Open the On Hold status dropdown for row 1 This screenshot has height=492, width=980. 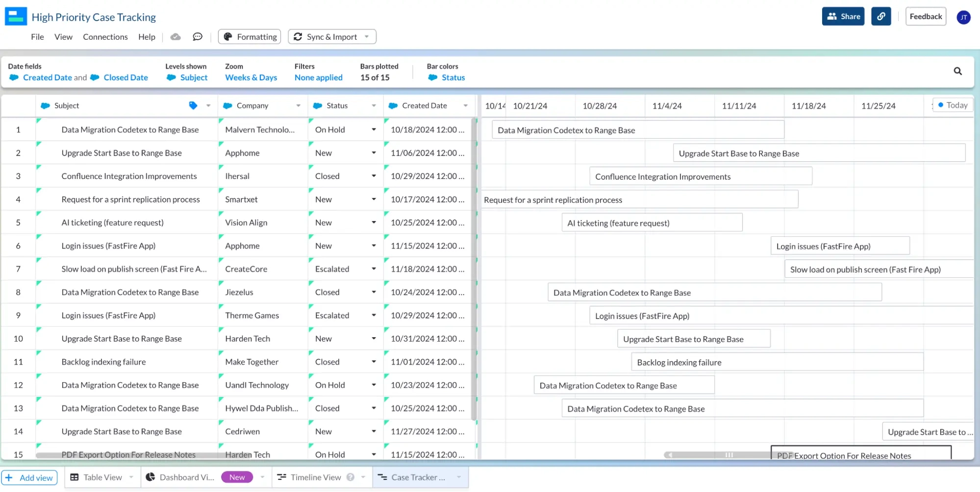pos(374,129)
